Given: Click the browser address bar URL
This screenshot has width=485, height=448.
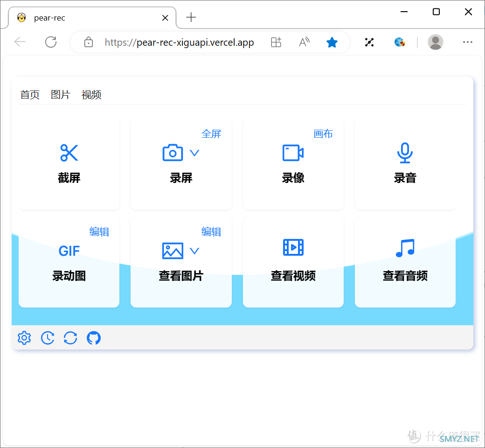Looking at the screenshot, I should pos(180,42).
